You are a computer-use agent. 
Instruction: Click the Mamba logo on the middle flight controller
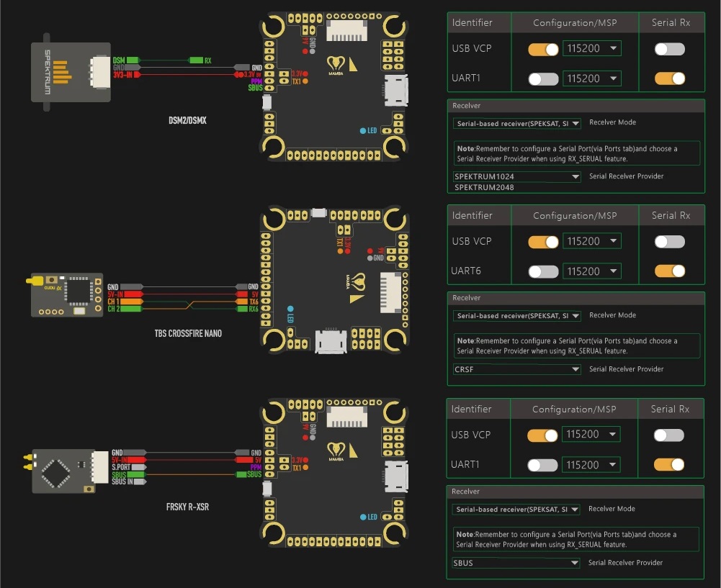tap(356, 281)
